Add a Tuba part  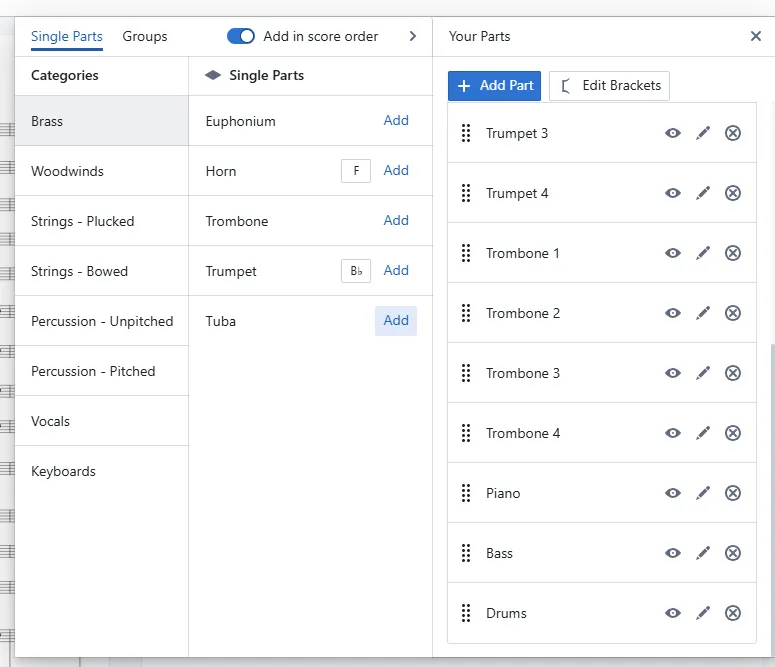pos(396,321)
